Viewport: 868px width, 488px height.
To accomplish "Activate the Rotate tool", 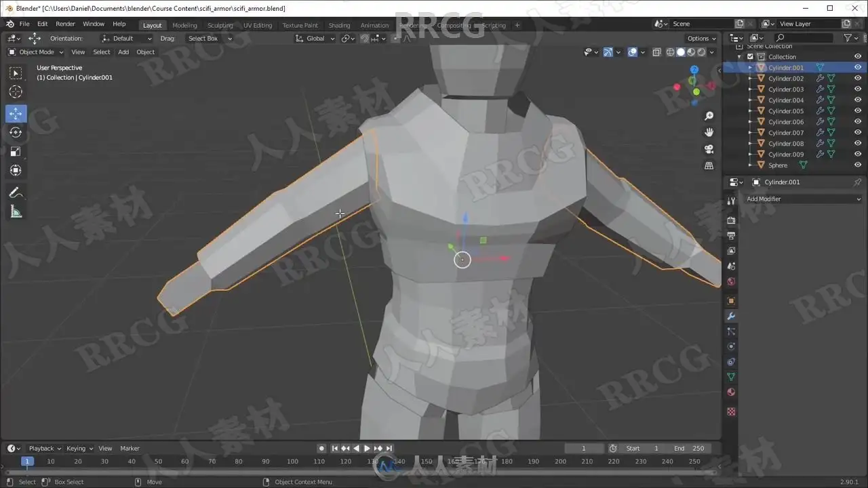I will pos(16,132).
